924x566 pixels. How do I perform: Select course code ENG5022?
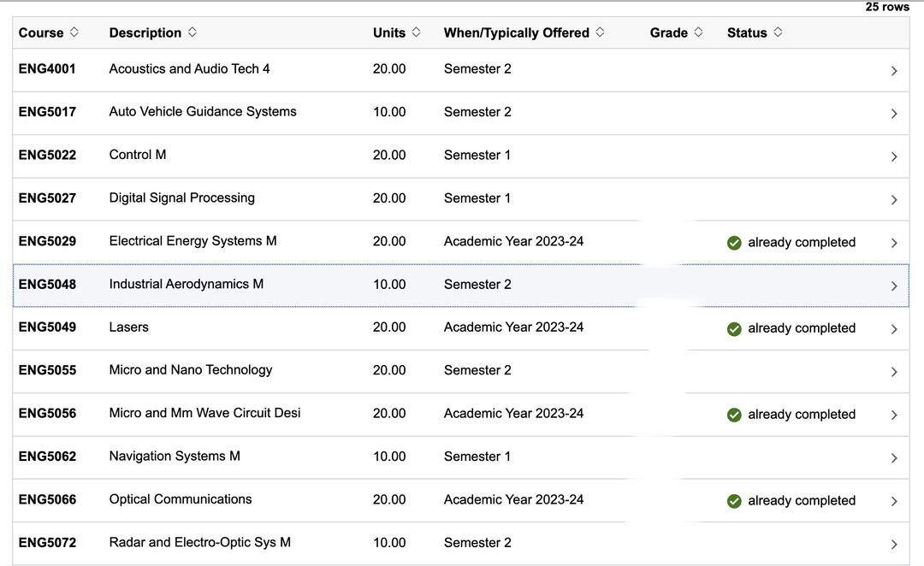coord(47,155)
